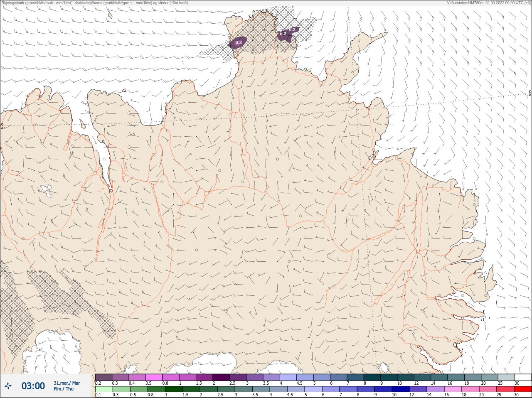Screen dimensions: 532x398
Task: Click the 03:00 forecast time display
Action: (33, 386)
